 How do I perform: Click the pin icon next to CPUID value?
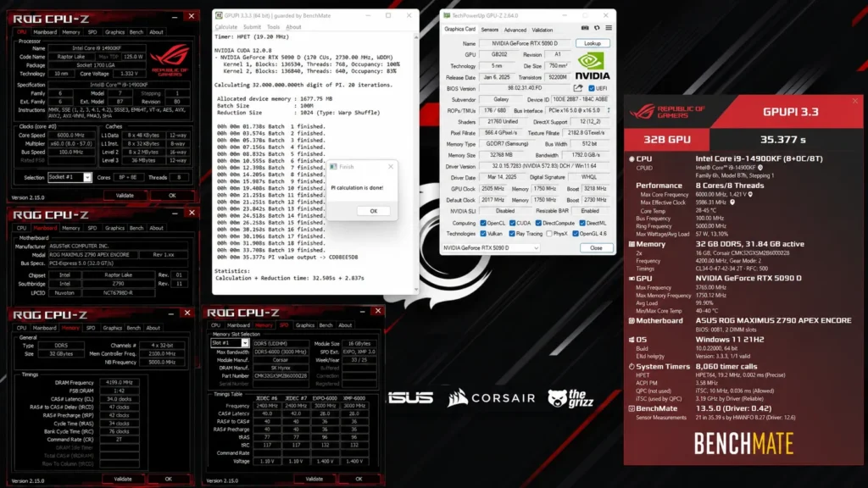point(760,168)
